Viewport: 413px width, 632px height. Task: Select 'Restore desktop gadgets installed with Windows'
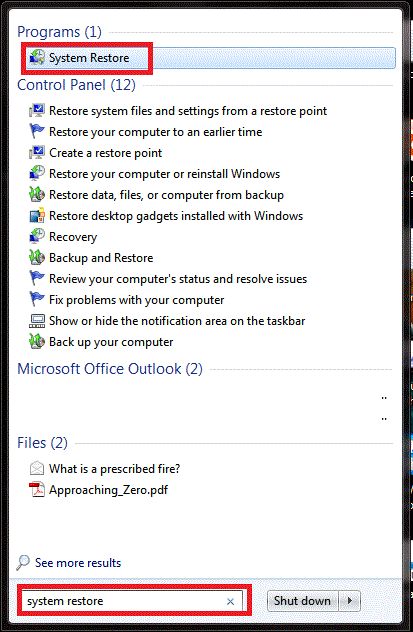point(176,216)
